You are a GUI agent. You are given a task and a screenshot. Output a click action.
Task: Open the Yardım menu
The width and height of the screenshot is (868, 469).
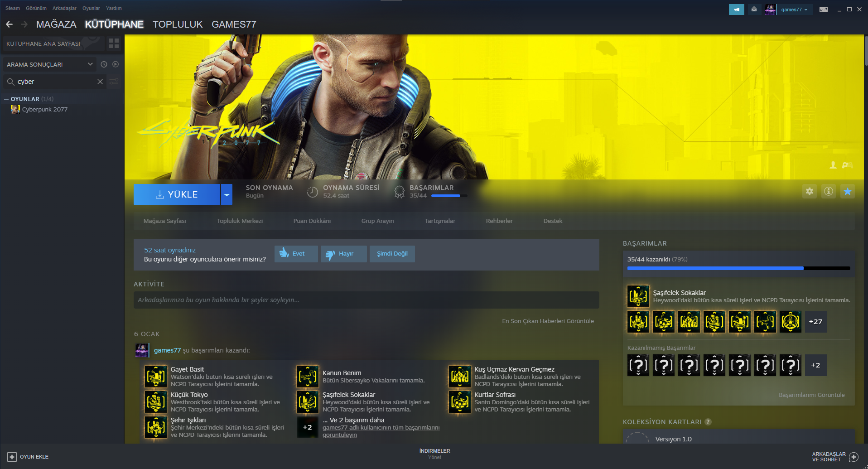click(x=114, y=8)
